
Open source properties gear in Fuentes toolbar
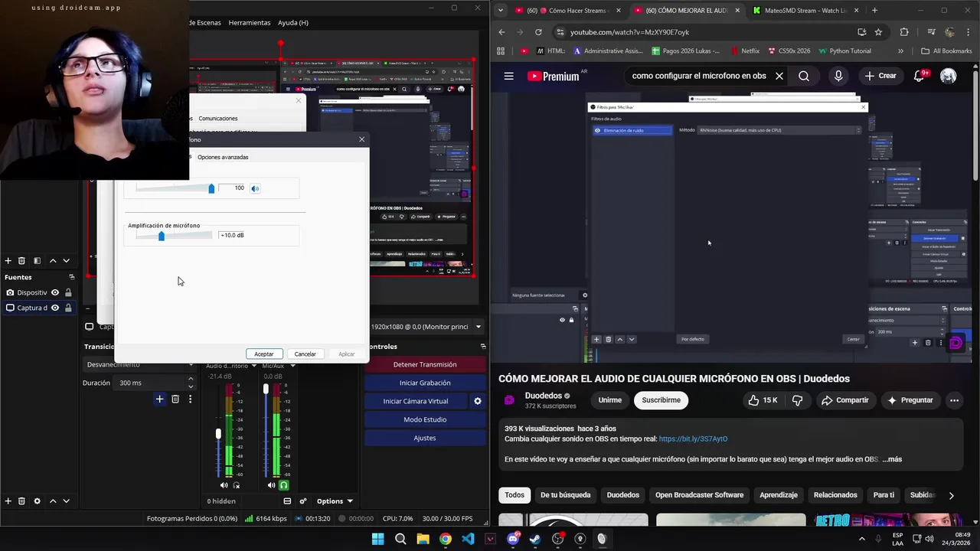coord(37,500)
